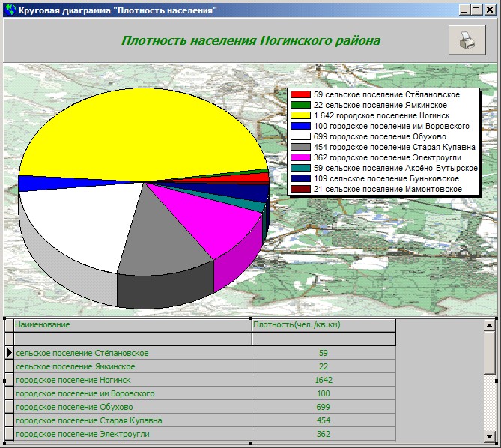Click the table scrollbar down arrow
Viewport: 501px width, 448px height.
point(490,436)
